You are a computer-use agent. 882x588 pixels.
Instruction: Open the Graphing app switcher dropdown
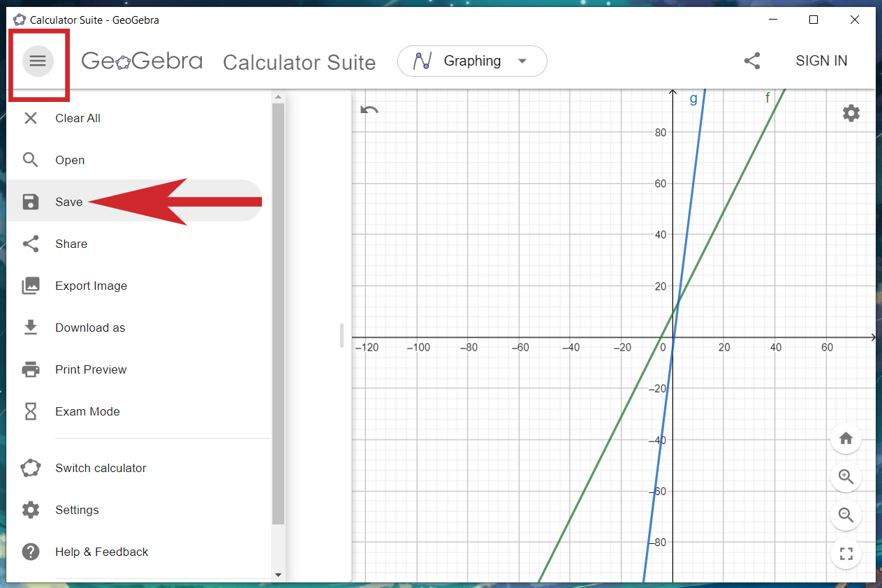click(472, 61)
